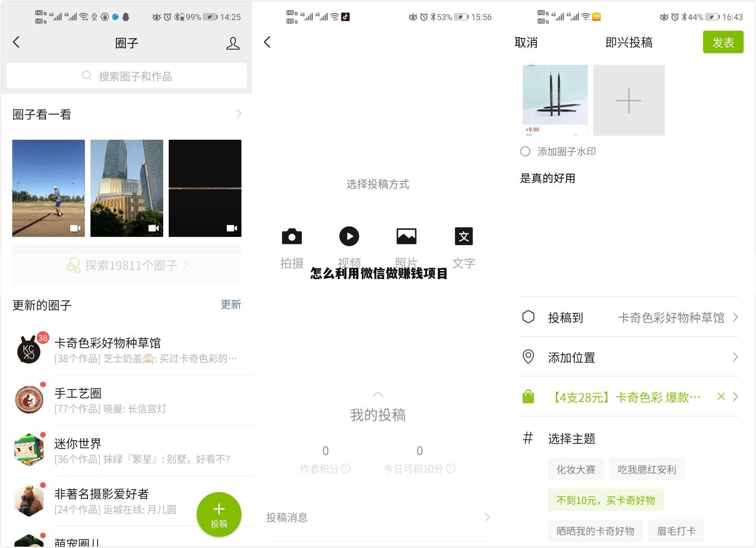Click the # 选择主题 icon
The height and width of the screenshot is (548, 756).
coord(528,438)
